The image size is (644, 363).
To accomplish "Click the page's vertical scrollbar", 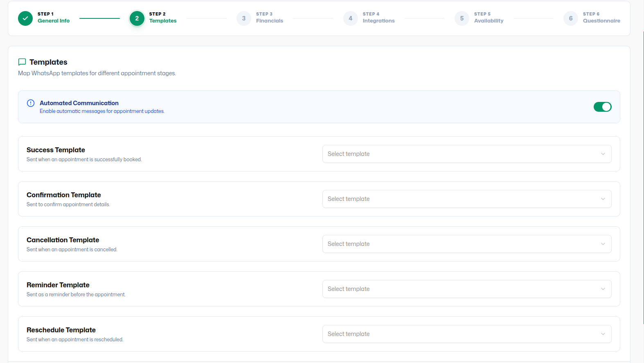I will [x=643, y=178].
